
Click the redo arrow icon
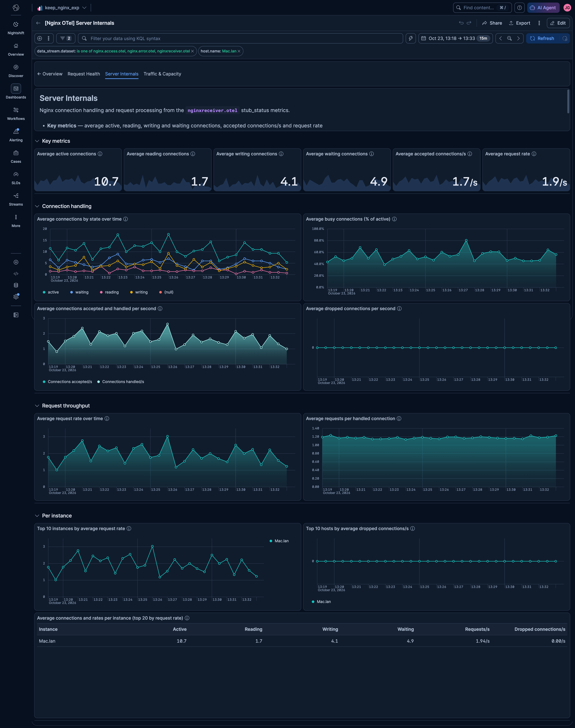click(469, 23)
